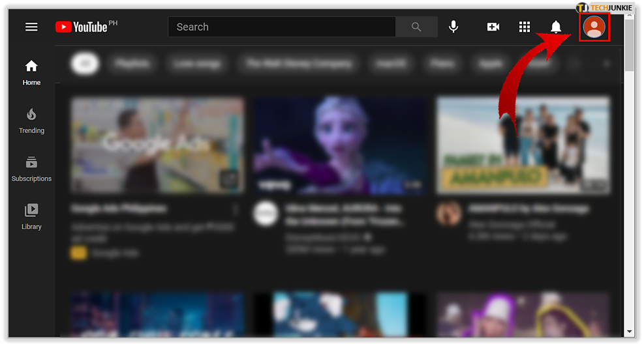Open the account profile avatar menu
644x346 pixels.
pyautogui.click(x=594, y=27)
